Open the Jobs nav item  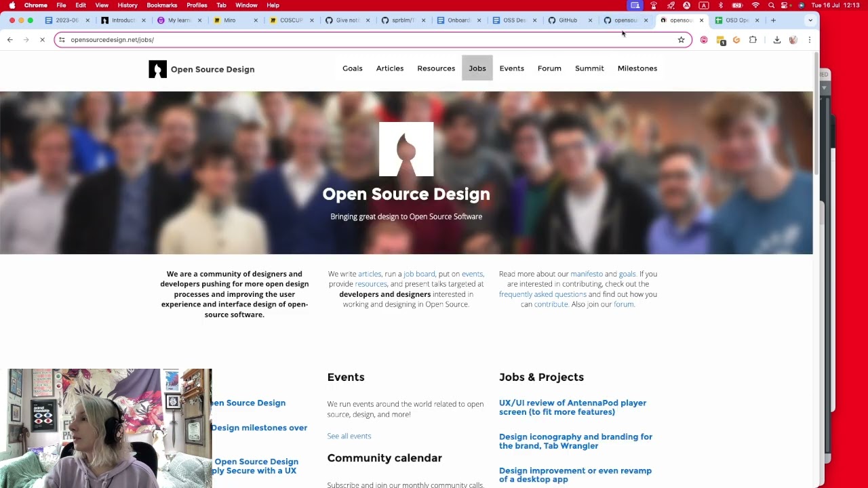(477, 68)
